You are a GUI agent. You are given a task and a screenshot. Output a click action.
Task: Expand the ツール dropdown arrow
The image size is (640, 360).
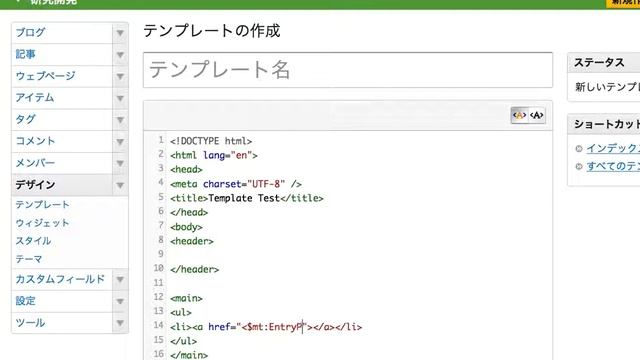pyautogui.click(x=120, y=323)
